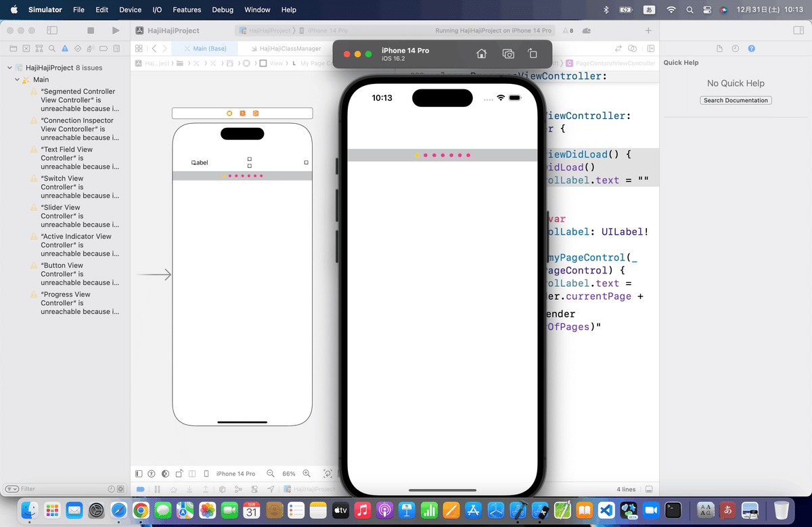Change canvas orientation
This screenshot has height=527, width=812.
[x=179, y=474]
